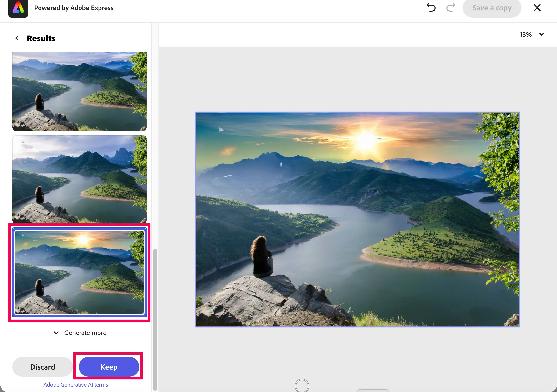Click the Keep button to save result

109,367
